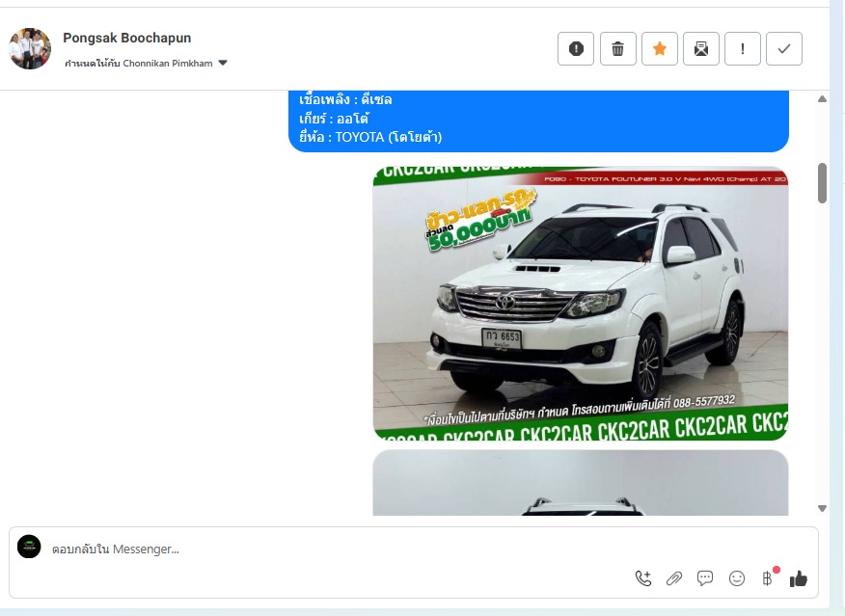Grab the chat scrollbar thumb
Viewport: 845px width, 616px height.
click(822, 183)
